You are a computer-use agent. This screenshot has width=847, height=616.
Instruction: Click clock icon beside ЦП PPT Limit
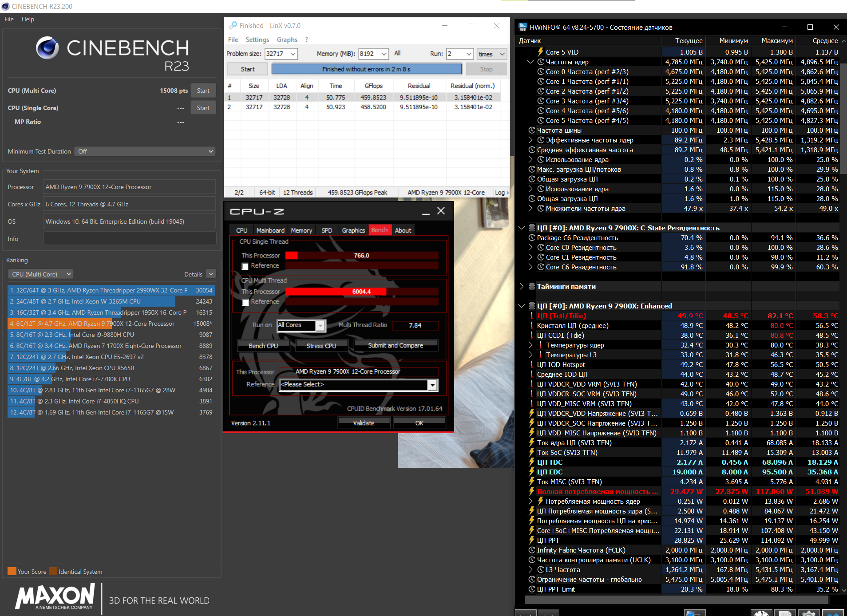tap(532, 589)
